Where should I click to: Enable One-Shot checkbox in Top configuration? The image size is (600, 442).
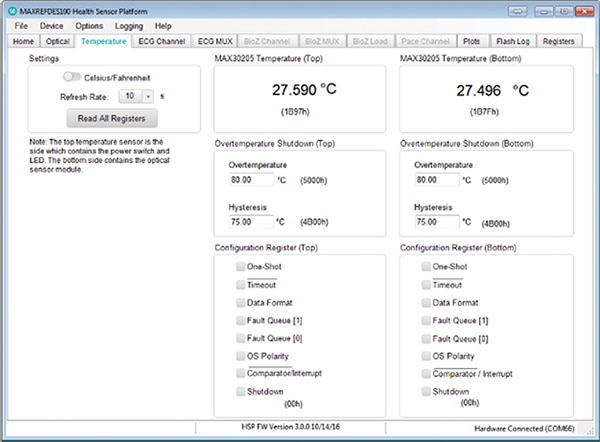[241, 267]
